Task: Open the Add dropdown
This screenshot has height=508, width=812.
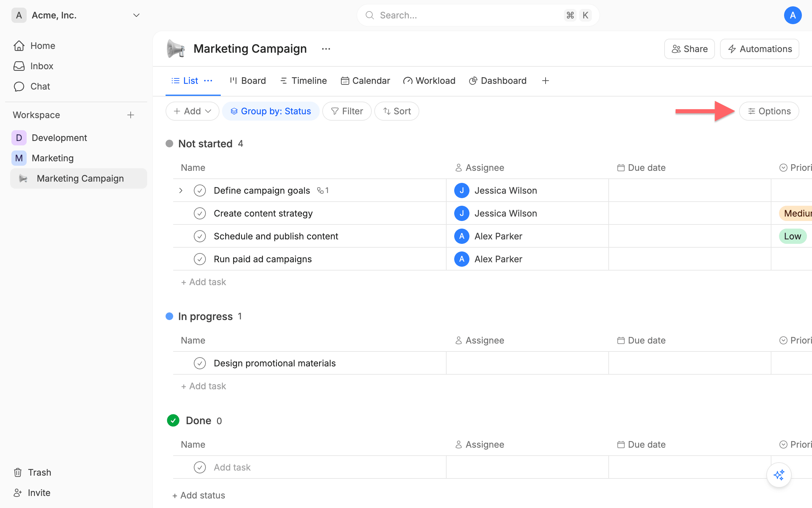Action: coord(192,111)
